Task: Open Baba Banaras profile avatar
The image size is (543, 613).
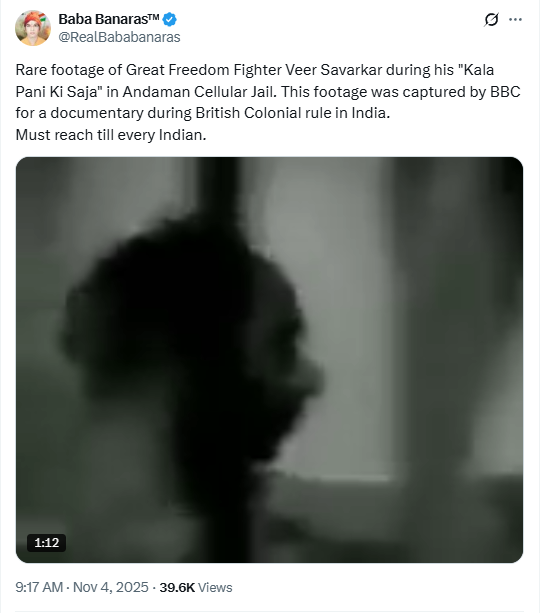Action: point(33,28)
